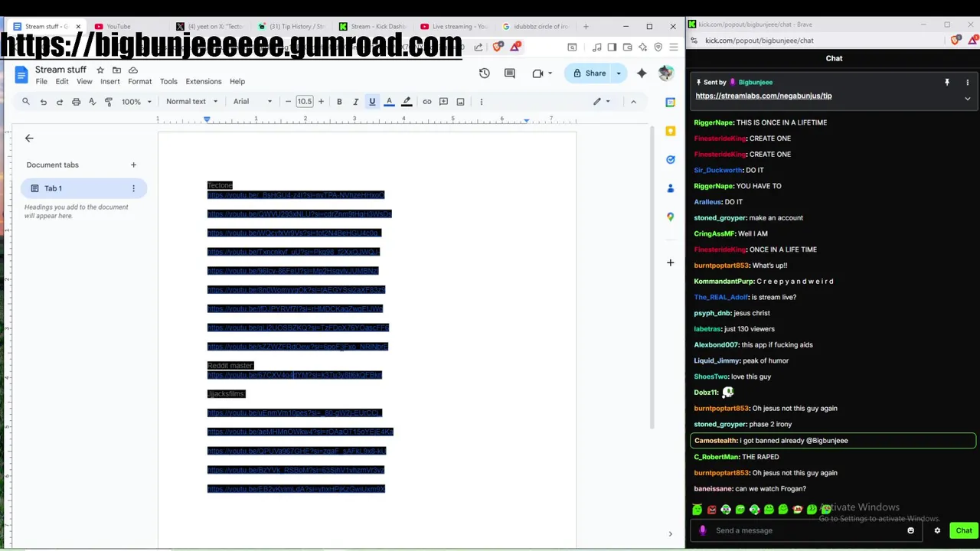Open pinned message more options
The image size is (980, 551).
point(967,82)
